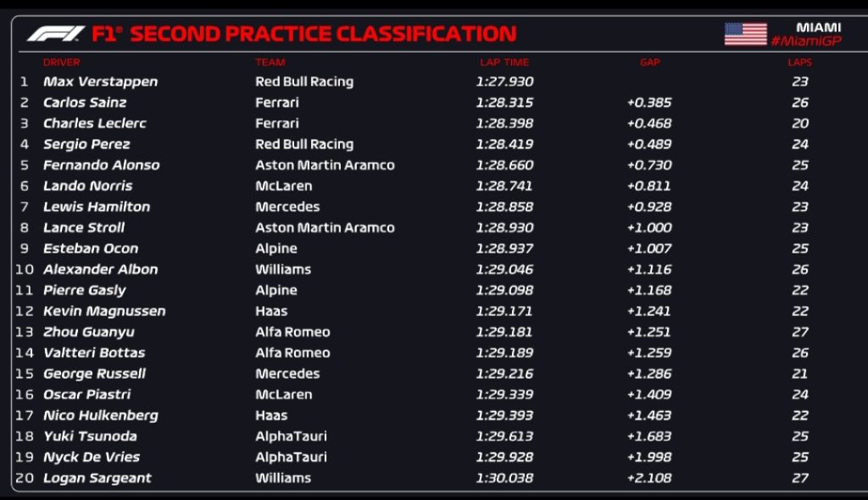Click AlphaTauri team beside Yuki Tsunoda
This screenshot has height=500, width=868.
coord(291,436)
